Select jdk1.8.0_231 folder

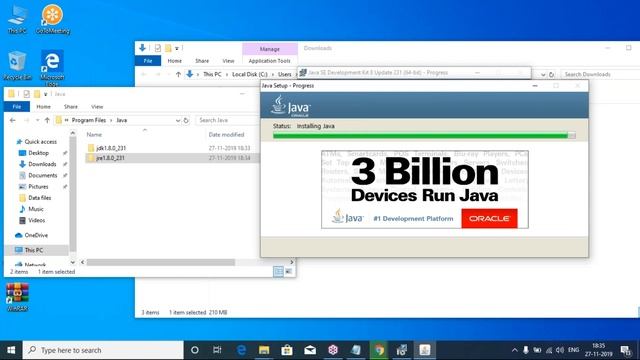click(111, 148)
